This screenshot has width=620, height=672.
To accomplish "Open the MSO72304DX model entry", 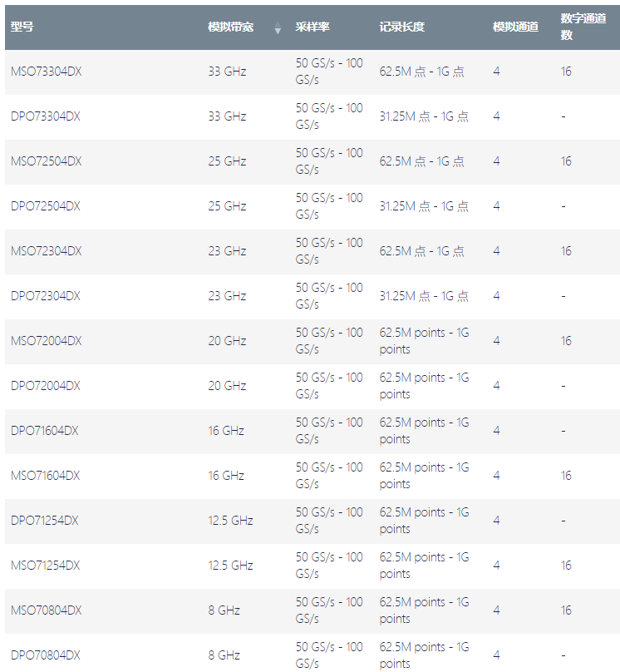I will (46, 251).
